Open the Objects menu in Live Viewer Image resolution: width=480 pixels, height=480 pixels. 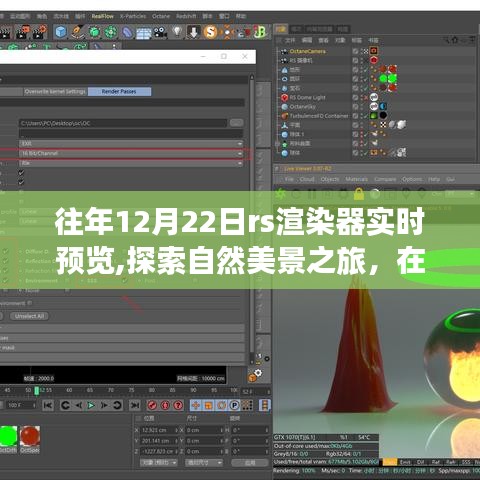coord(330,179)
